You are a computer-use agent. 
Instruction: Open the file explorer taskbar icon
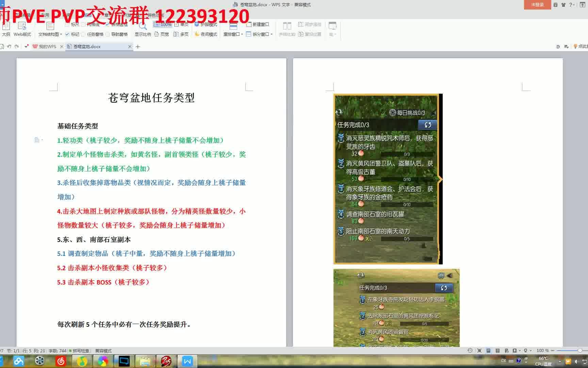(x=145, y=361)
